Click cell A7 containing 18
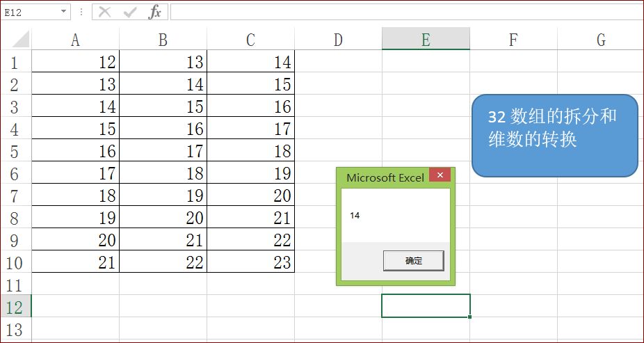 click(75, 194)
